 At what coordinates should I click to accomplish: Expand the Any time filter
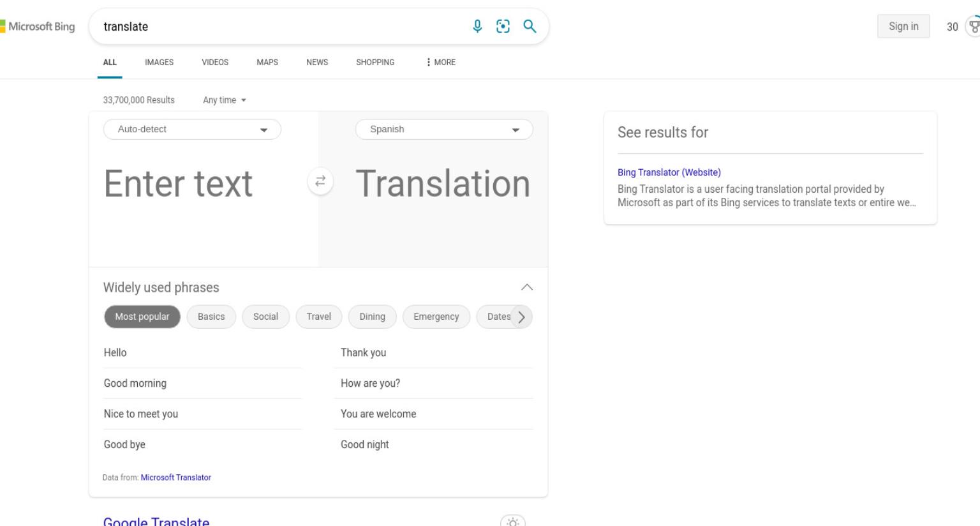(x=225, y=100)
